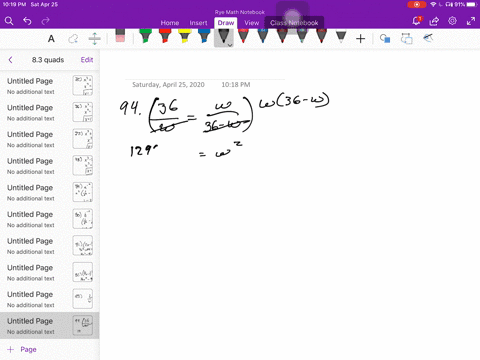480x360 pixels.
Task: Select the blue-tipped pen
Action: [263, 36]
